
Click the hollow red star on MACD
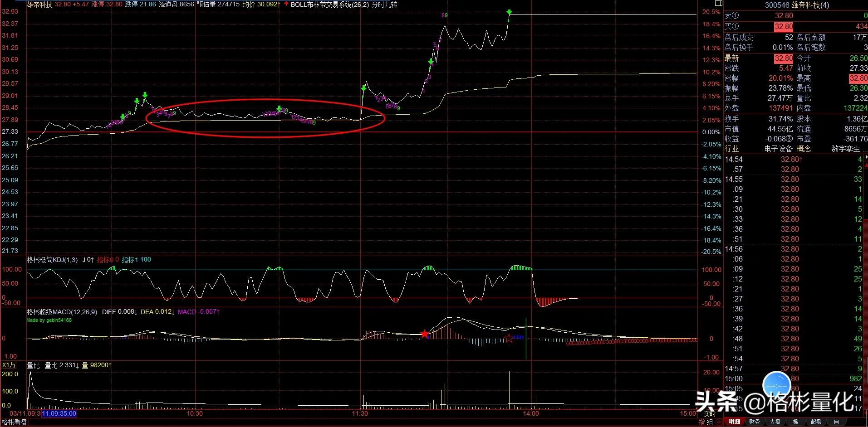pyautogui.click(x=509, y=338)
